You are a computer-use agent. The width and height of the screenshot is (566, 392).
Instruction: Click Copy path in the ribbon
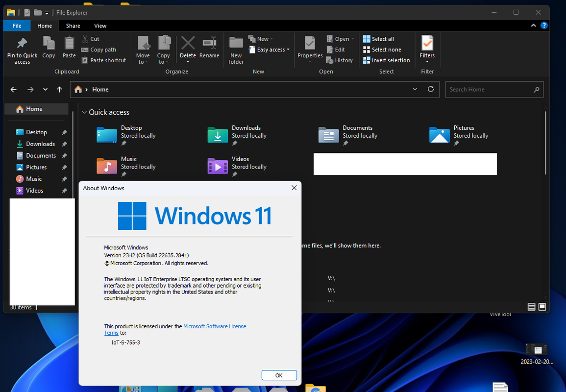click(99, 50)
